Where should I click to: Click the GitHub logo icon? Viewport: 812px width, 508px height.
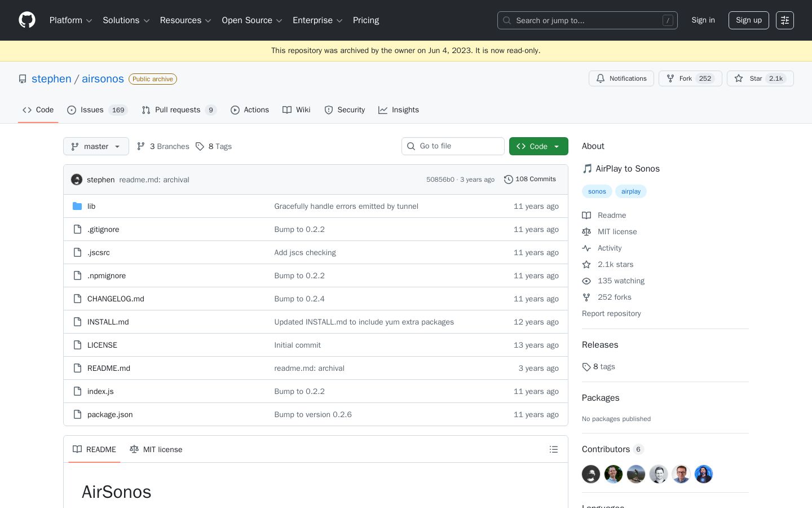[27, 20]
